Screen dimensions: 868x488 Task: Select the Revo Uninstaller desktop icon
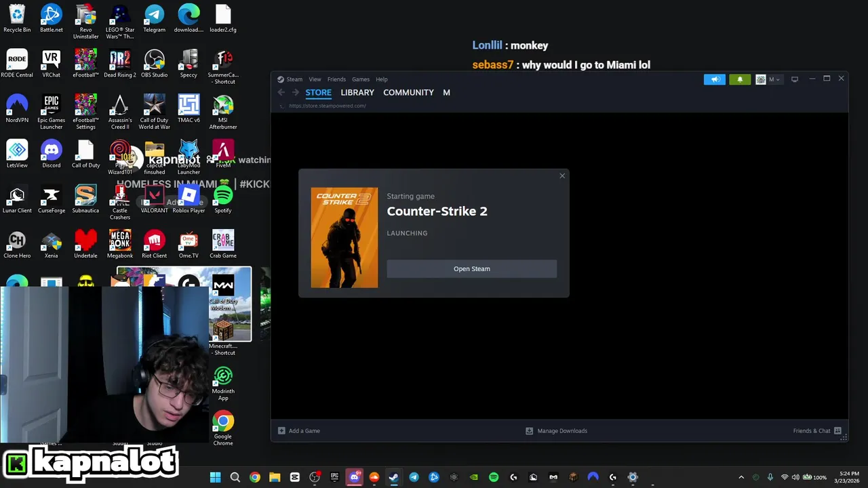pyautogui.click(x=85, y=22)
